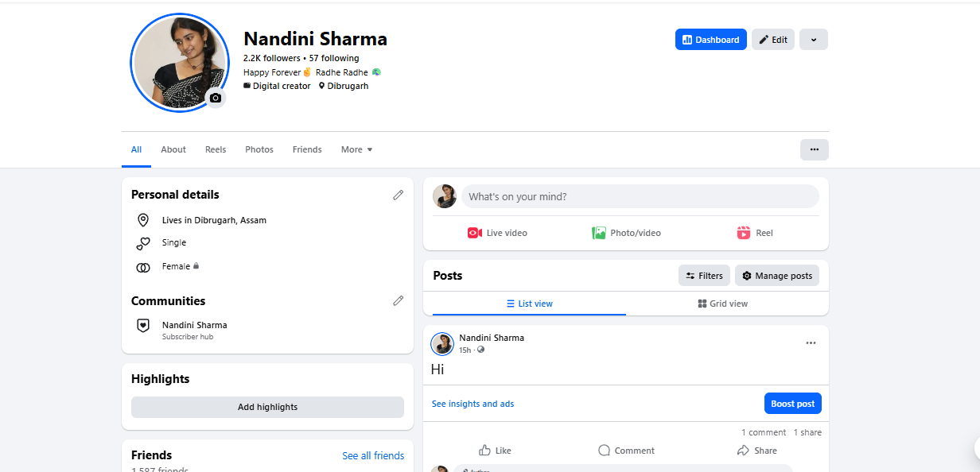
Task: Click the 15h post timestamp
Action: [465, 350]
